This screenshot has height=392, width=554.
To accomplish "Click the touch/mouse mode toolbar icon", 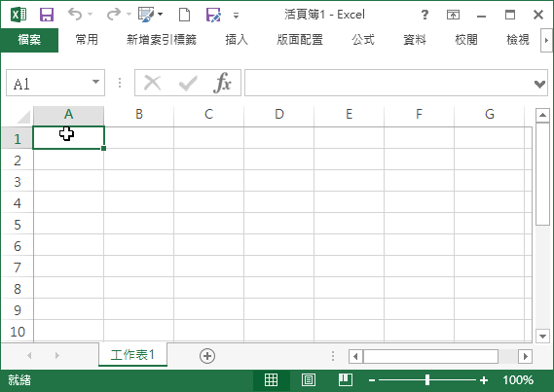I will click(x=146, y=15).
